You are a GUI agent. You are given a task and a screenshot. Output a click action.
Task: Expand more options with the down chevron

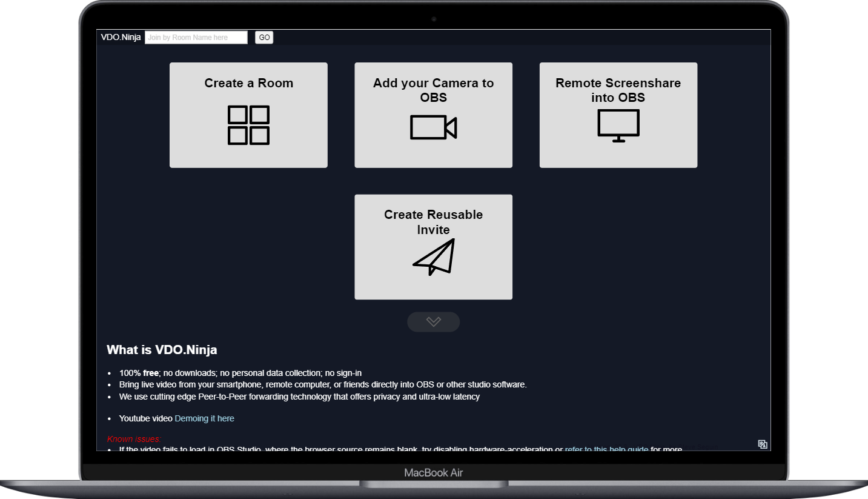[x=434, y=322]
